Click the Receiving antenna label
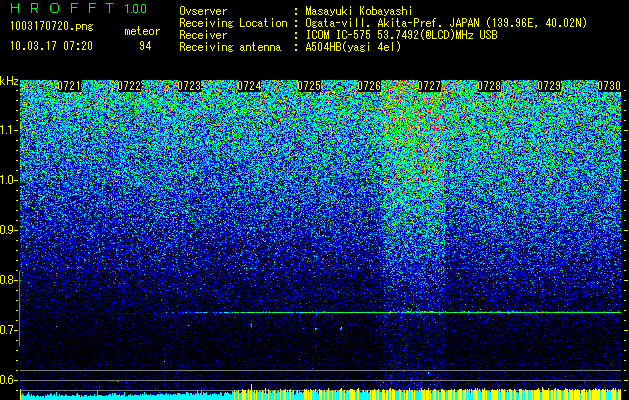 pos(230,47)
